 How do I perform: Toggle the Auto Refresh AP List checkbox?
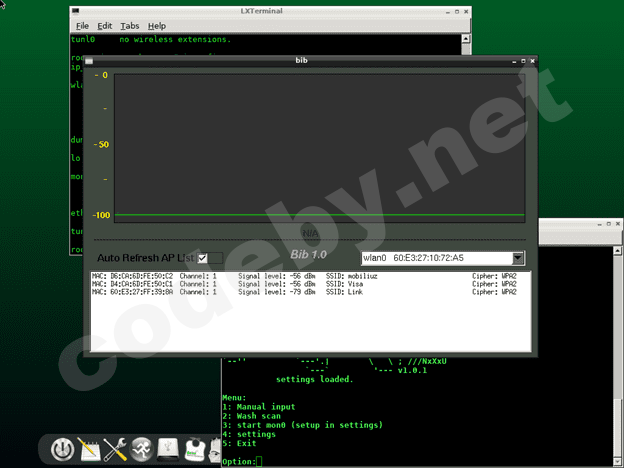[203, 258]
